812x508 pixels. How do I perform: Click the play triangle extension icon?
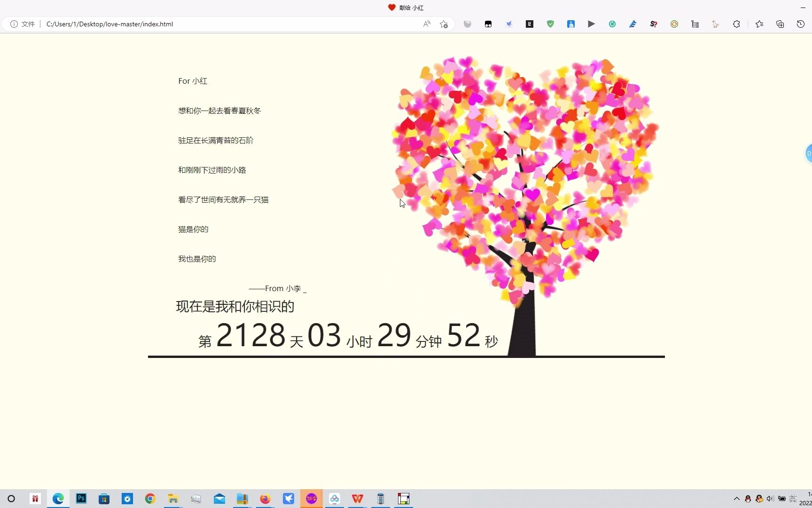[x=591, y=24]
